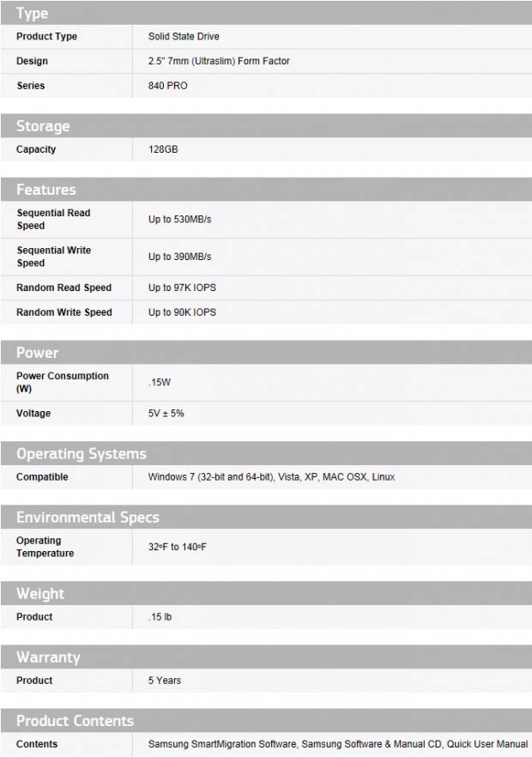The width and height of the screenshot is (532, 757).
Task: Click the Operating Systems section header
Action: 82,454
